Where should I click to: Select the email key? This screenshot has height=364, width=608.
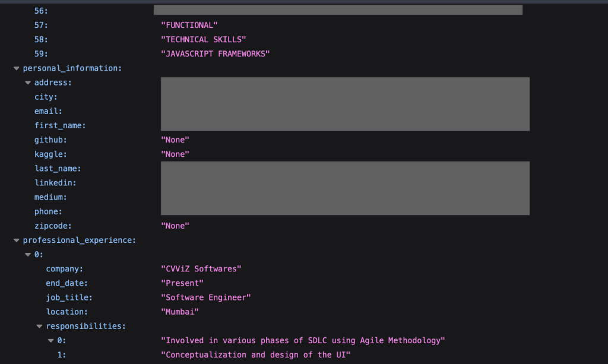(48, 111)
